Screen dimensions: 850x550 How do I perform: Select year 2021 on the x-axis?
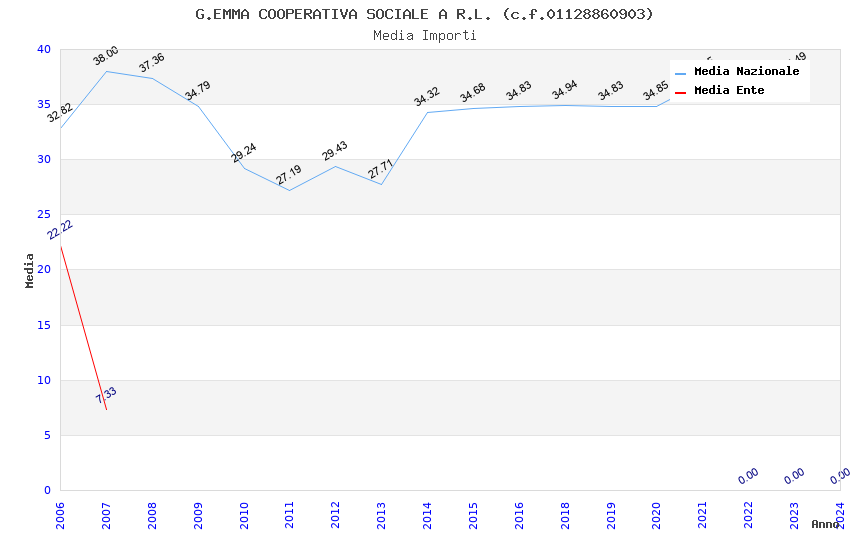pyautogui.click(x=703, y=515)
